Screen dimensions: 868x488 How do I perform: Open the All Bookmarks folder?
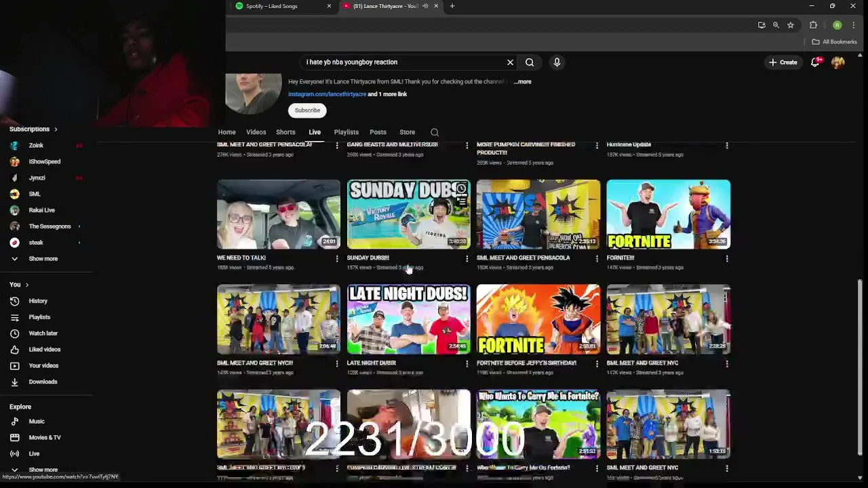834,42
